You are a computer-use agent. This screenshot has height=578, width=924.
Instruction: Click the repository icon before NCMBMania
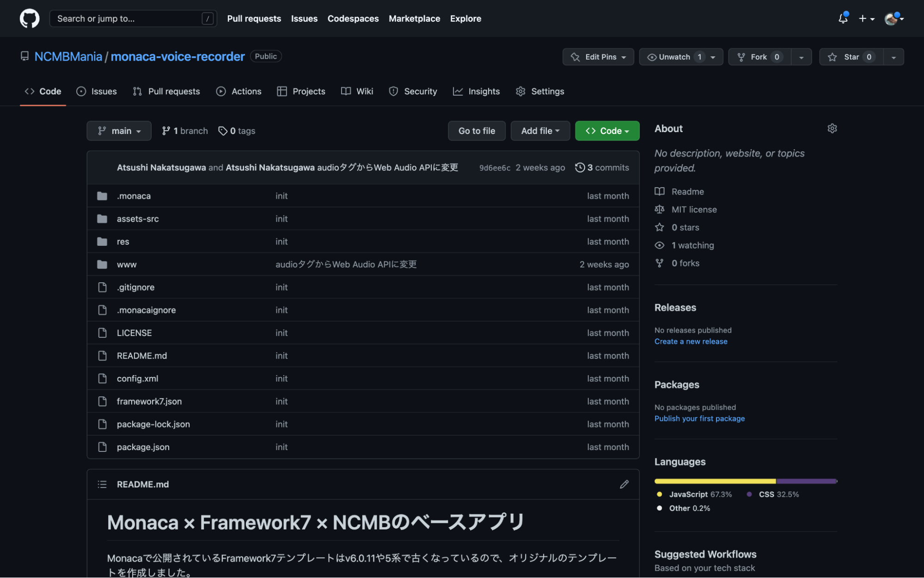[24, 56]
